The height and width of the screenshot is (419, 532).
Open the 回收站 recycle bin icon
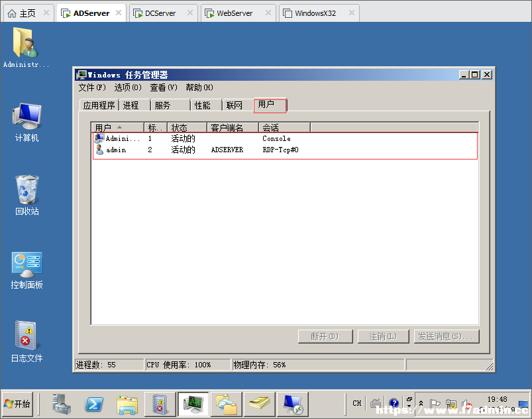tap(27, 195)
